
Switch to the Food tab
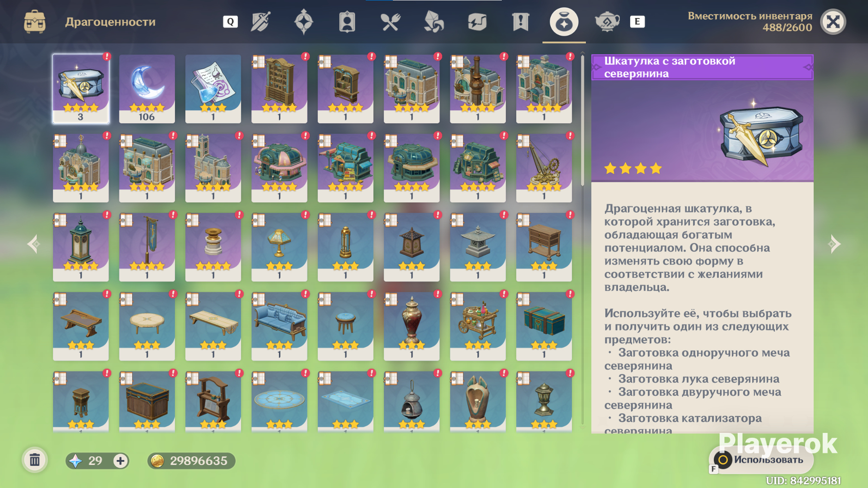coord(391,22)
